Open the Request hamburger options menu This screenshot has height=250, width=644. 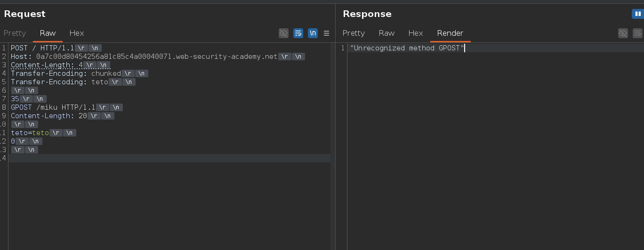[326, 33]
